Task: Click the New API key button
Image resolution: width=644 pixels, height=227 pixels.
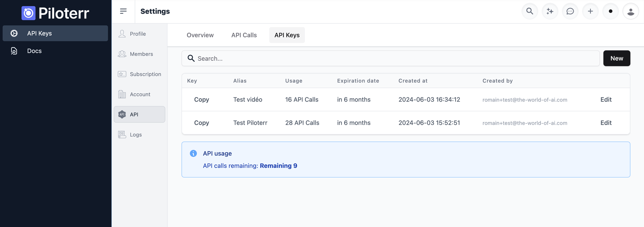Action: [617, 58]
